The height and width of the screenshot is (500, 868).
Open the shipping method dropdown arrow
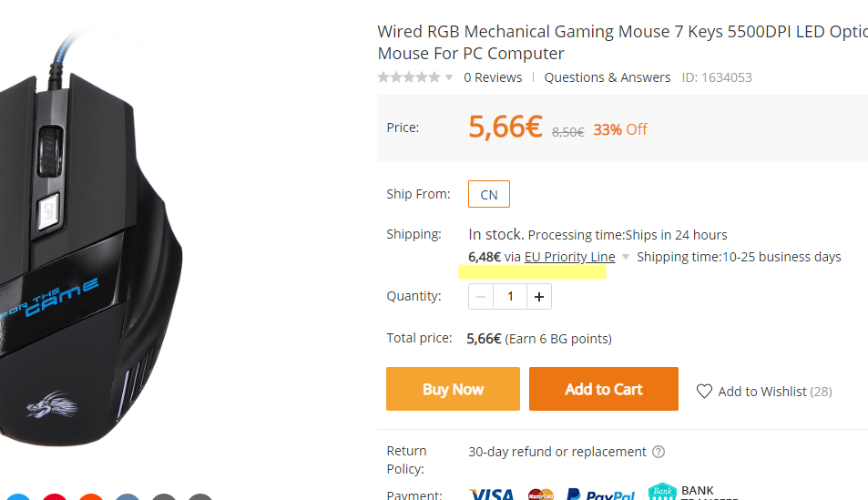click(x=626, y=258)
